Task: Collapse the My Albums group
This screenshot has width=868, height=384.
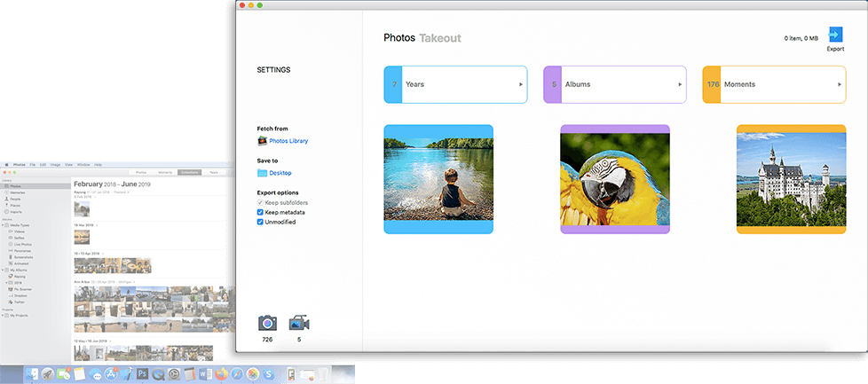Action: [x=3, y=270]
